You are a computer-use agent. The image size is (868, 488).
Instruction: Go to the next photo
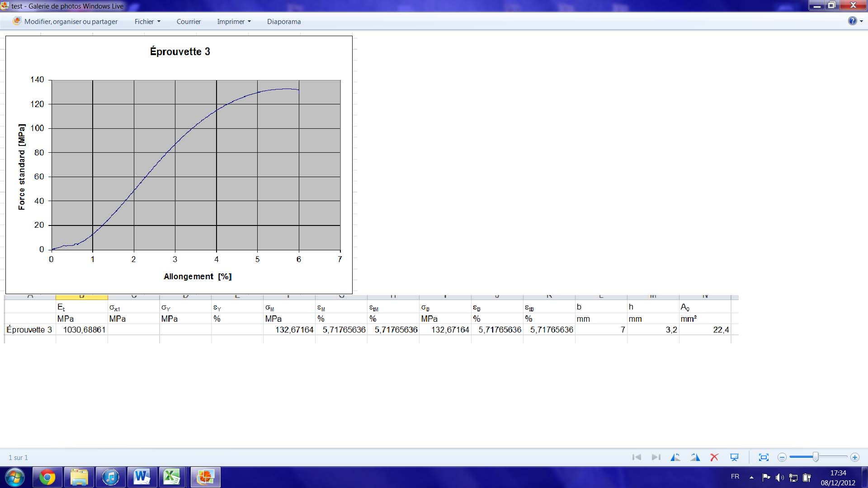(656, 457)
